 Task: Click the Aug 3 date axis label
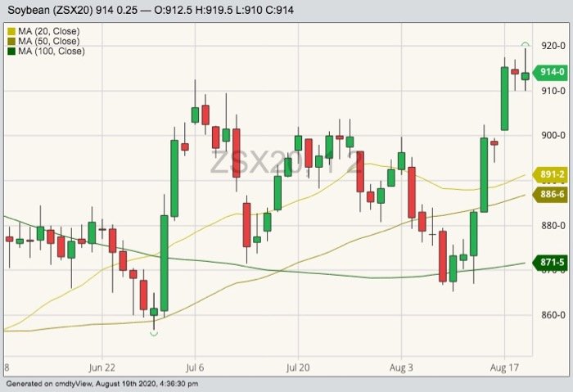coord(401,367)
